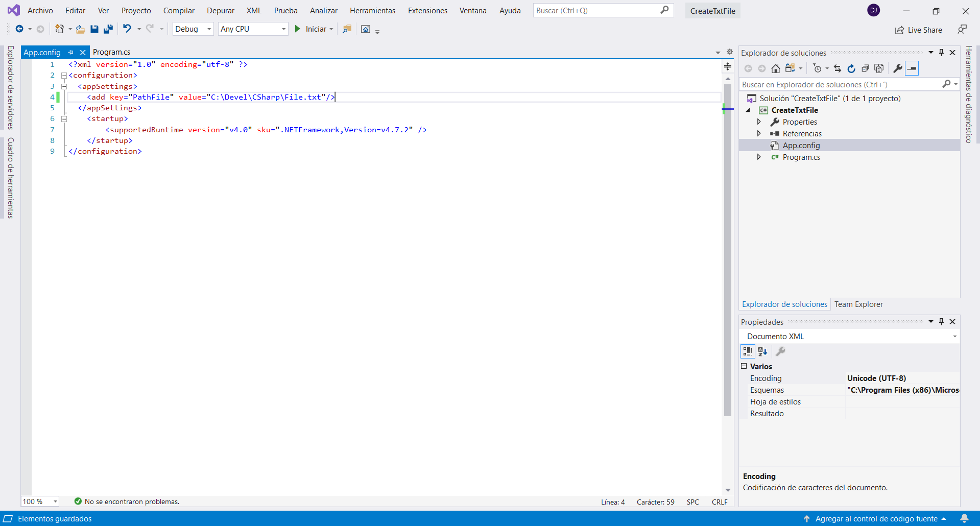Image resolution: width=980 pixels, height=526 pixels.
Task: Click the Save All toolbar icon
Action: (108, 29)
